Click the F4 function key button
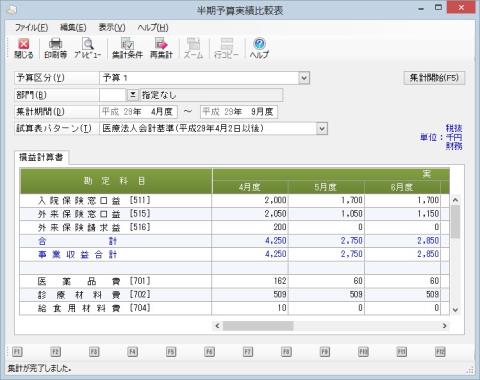The image size is (480, 380). [133, 352]
